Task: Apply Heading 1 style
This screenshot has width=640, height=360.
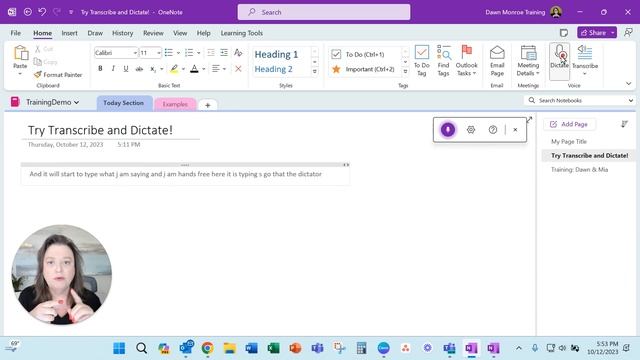Action: pos(276,54)
